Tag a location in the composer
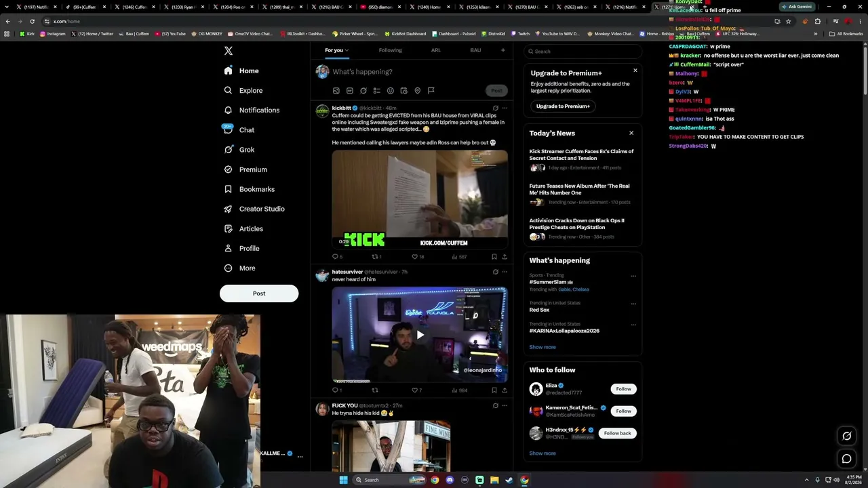 [x=418, y=91]
